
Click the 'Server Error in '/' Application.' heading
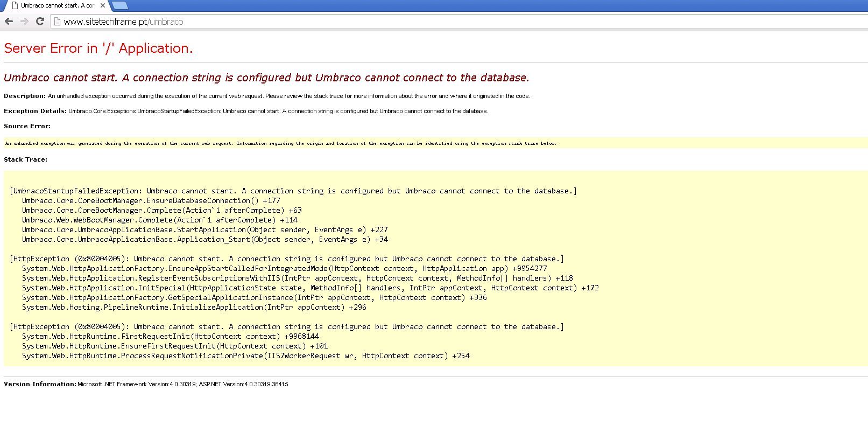point(98,48)
